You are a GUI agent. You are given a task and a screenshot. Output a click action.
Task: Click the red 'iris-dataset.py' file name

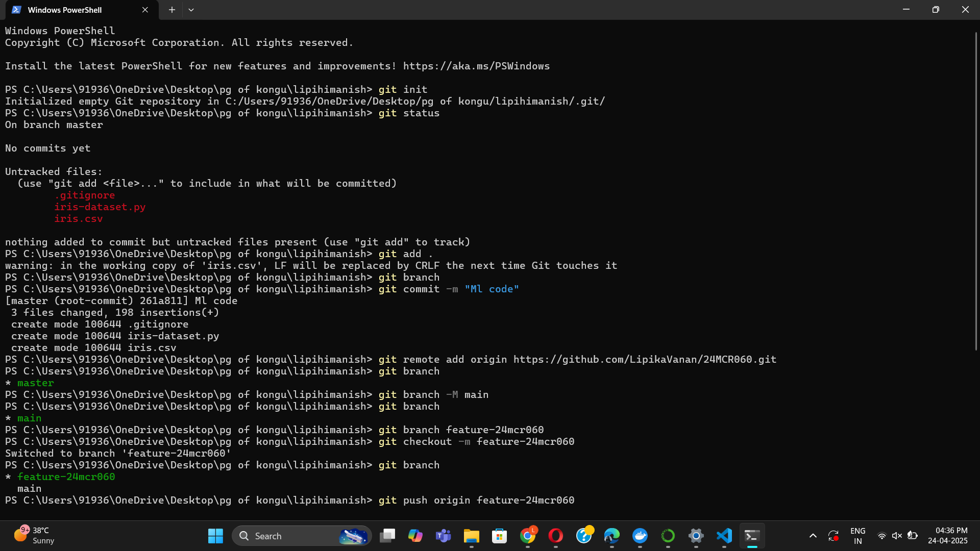pyautogui.click(x=100, y=207)
